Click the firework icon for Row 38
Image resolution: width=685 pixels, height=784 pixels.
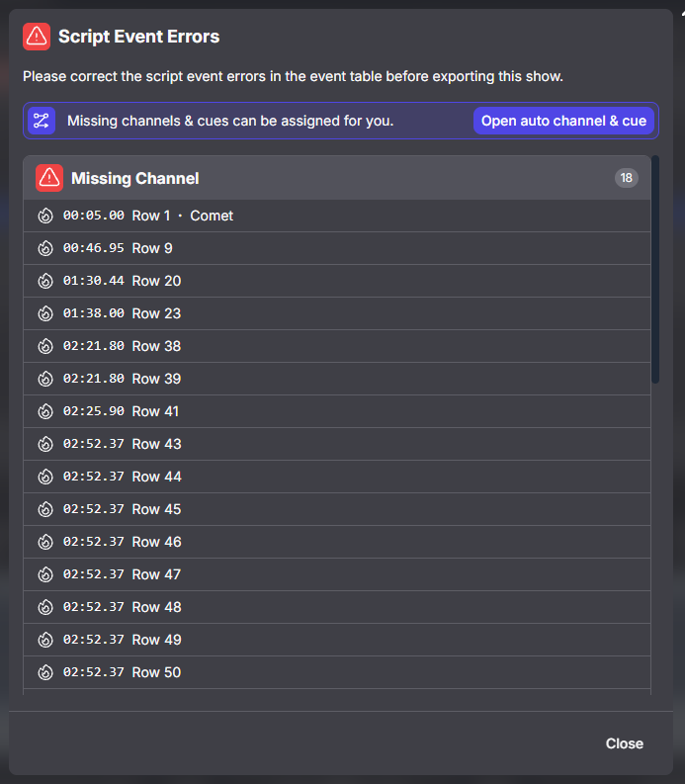click(45, 346)
